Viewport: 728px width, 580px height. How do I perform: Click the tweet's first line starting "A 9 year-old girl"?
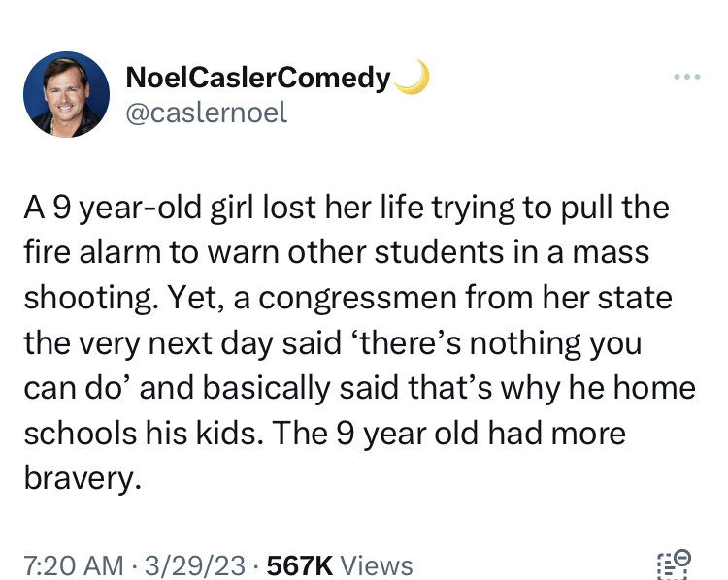(346, 209)
